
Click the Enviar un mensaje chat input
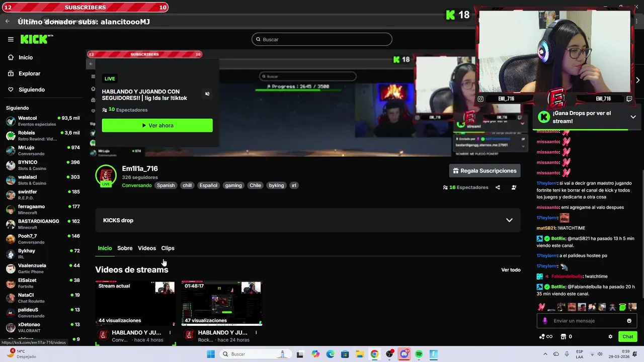pyautogui.click(x=588, y=321)
